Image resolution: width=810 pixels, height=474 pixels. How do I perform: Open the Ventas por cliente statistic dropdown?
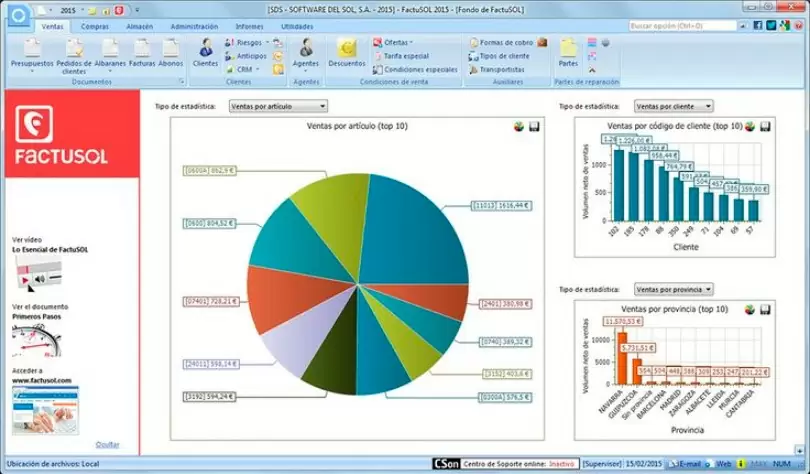tap(674, 106)
